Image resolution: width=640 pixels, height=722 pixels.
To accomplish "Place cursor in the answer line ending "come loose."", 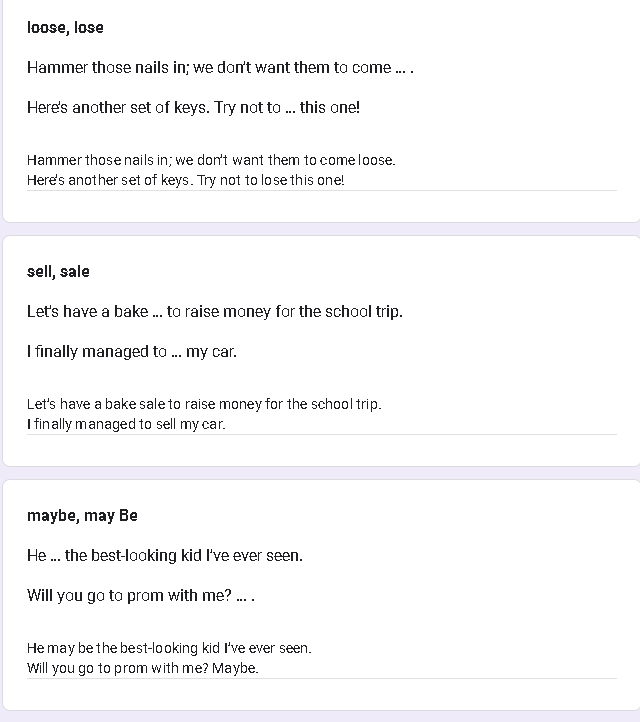I will [211, 160].
